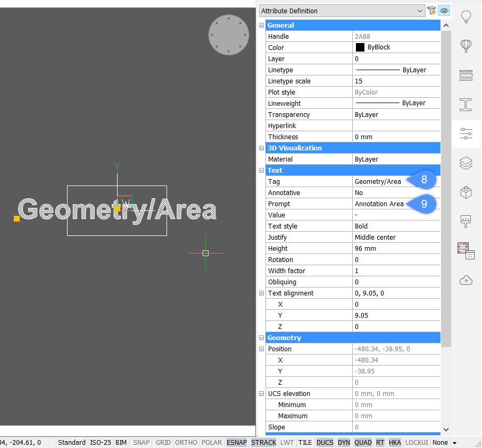The height and width of the screenshot is (448, 482).
Task: Click the Tag field Geometry/Area value
Action: click(x=378, y=182)
